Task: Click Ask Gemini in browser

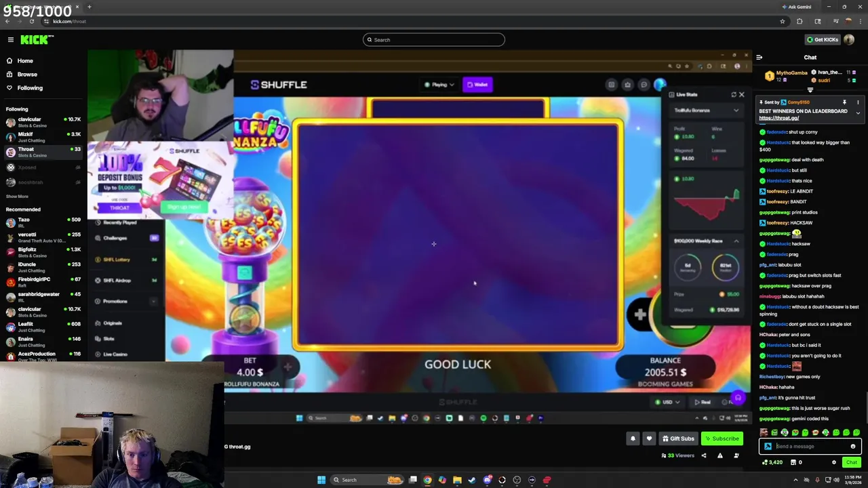Action: tap(796, 7)
